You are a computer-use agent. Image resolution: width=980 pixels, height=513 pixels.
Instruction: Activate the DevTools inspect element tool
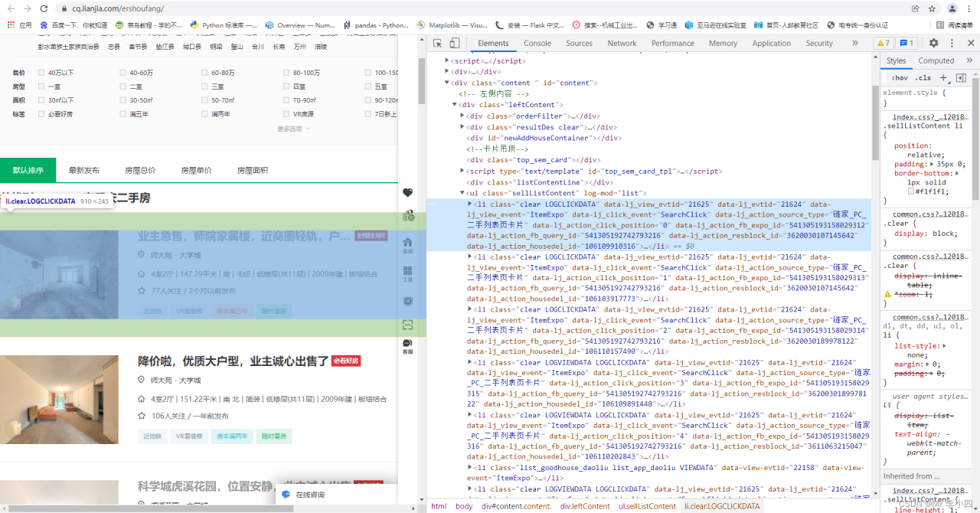click(436, 43)
